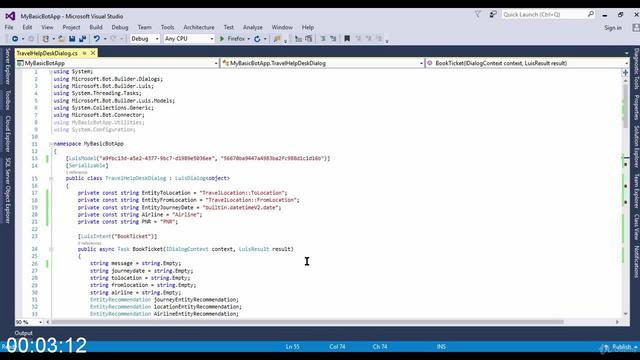Click the editor split window handle
Image resolution: width=640 pixels, height=360 pixels.
click(625, 73)
